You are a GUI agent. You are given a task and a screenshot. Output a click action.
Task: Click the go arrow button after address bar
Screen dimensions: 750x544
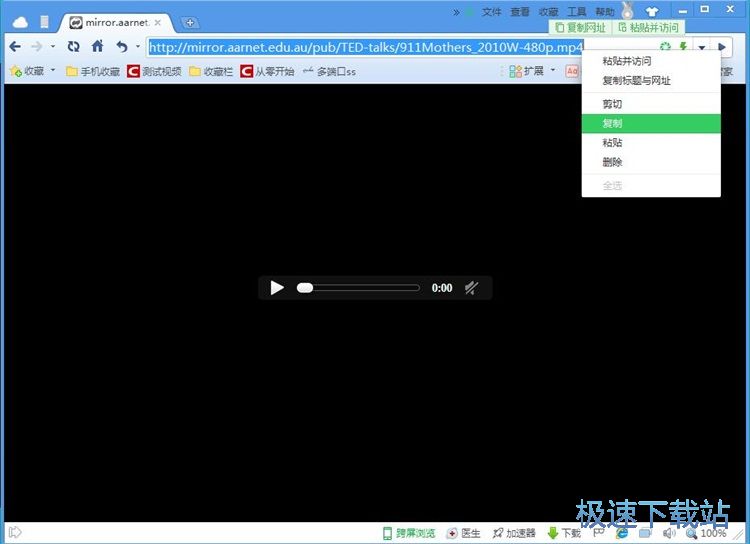click(722, 46)
